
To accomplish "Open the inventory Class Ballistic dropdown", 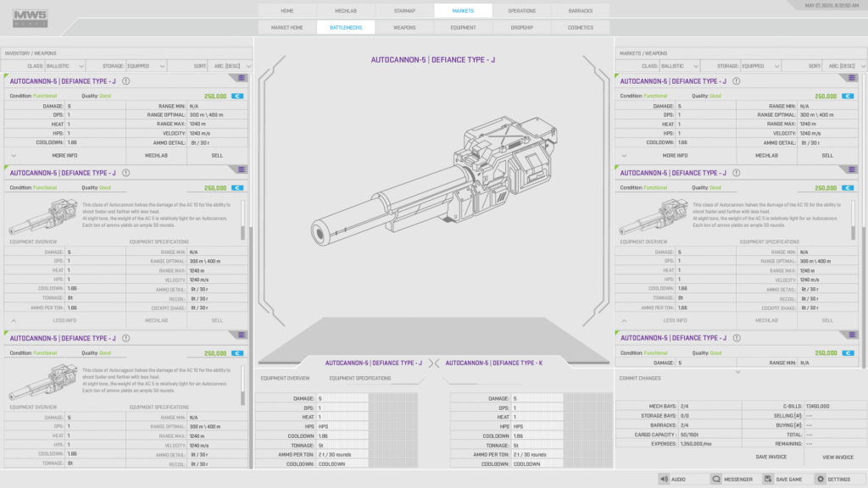I will [x=45, y=65].
